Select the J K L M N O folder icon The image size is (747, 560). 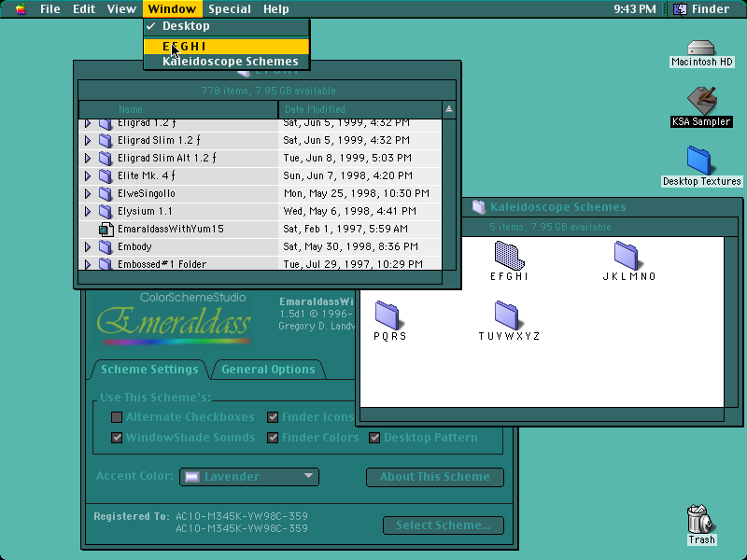(627, 255)
